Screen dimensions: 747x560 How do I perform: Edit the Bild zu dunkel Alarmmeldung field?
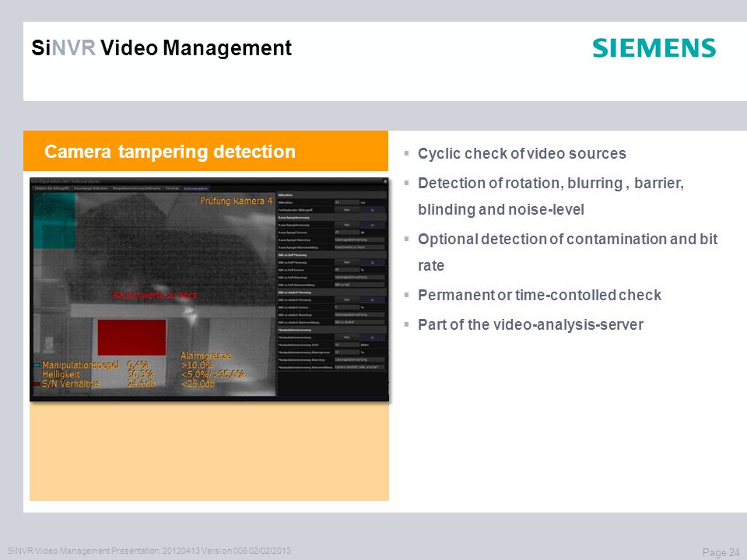click(359, 322)
